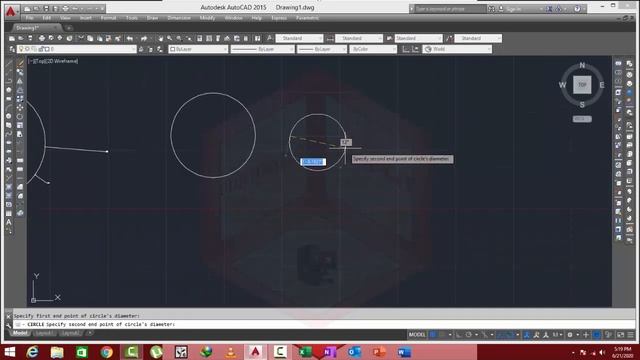Viewport: 640px width, 360px height.
Task: Open the ByLayer color control dropdown
Action: (x=198, y=49)
